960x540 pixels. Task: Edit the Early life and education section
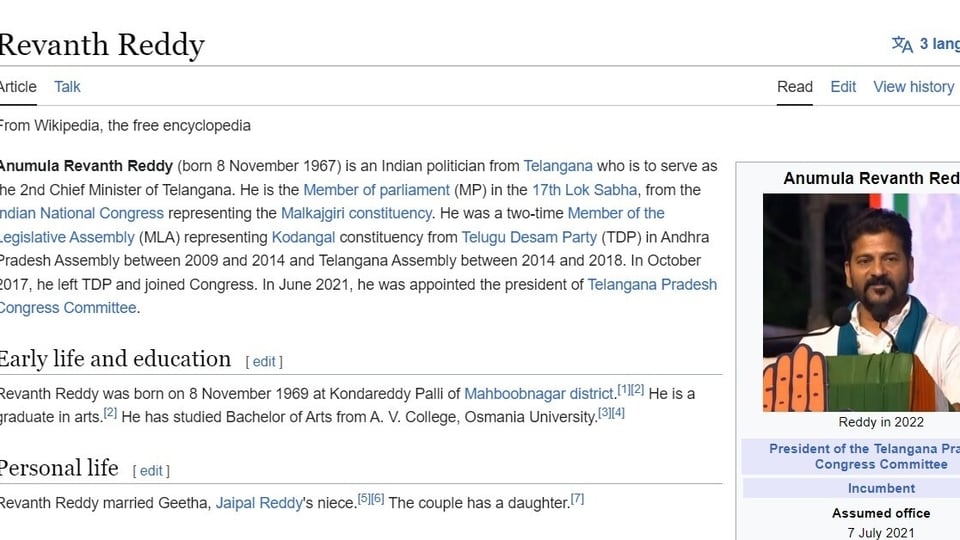coord(264,362)
